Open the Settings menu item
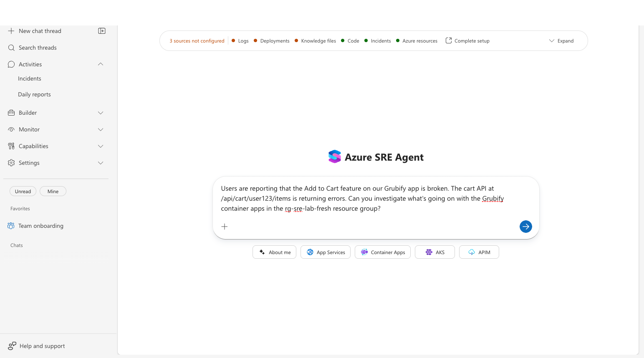 click(x=56, y=163)
